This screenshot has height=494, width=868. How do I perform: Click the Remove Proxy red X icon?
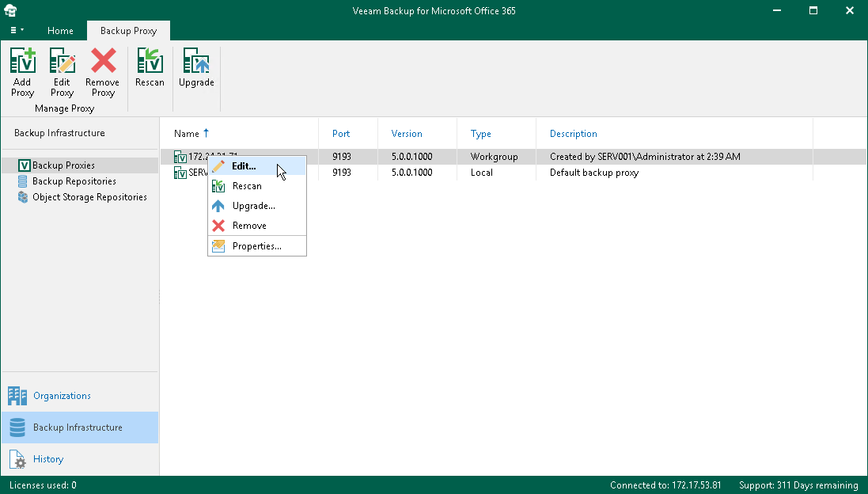(x=103, y=60)
